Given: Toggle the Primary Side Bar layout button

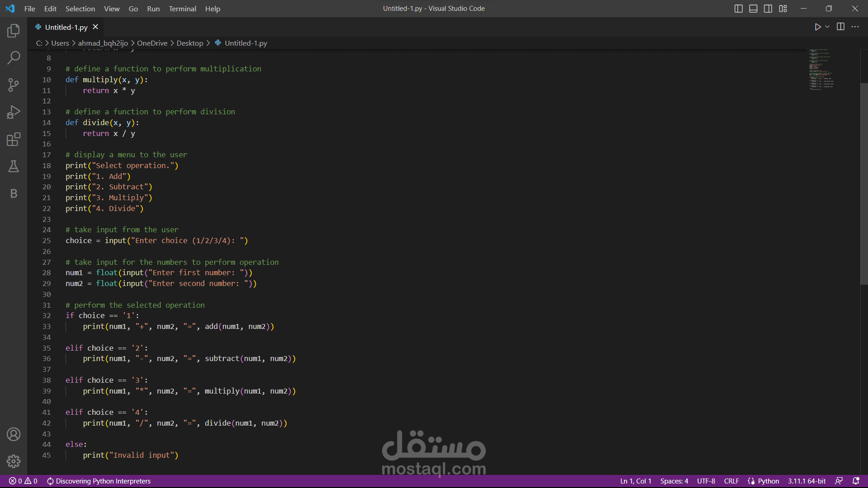Looking at the screenshot, I should click(738, 9).
